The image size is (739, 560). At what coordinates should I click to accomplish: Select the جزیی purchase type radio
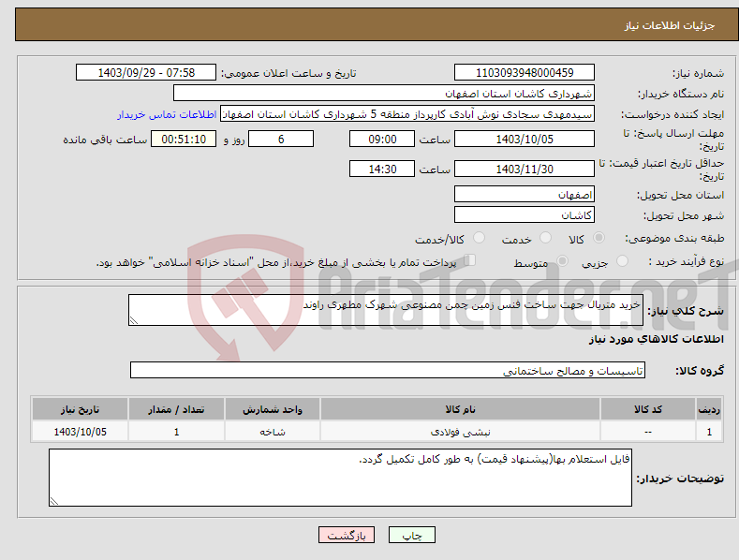click(x=622, y=261)
